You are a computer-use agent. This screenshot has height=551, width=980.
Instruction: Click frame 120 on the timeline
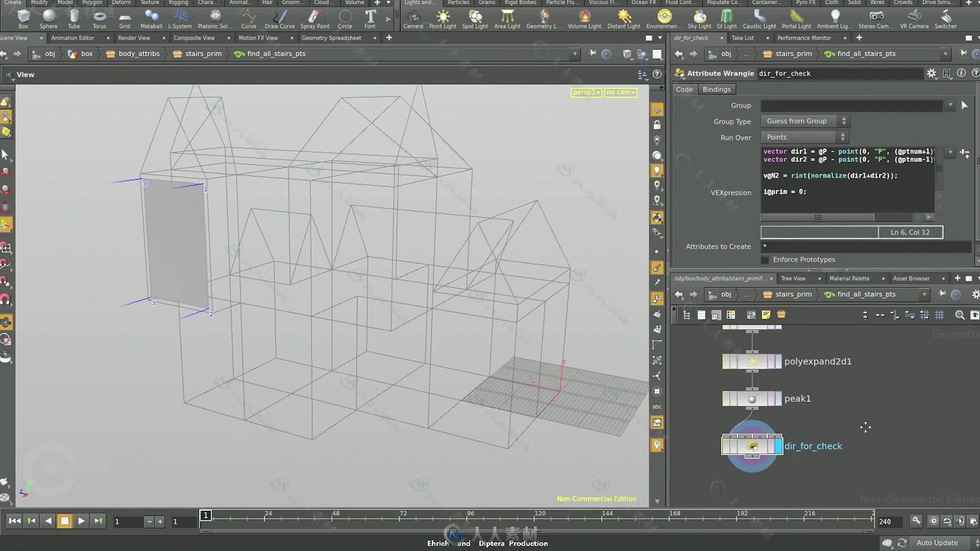[x=540, y=518]
